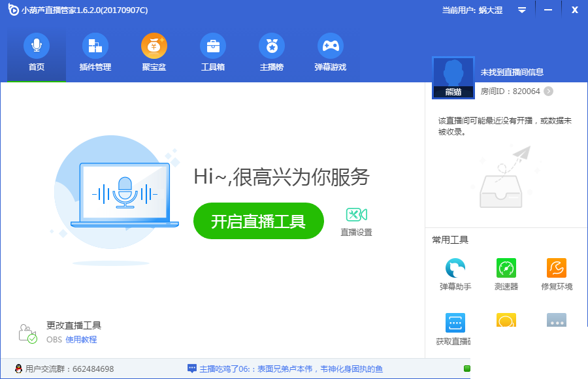588x379 pixels.
Task: Click the yellow chat bubble tool icon
Action: click(506, 320)
